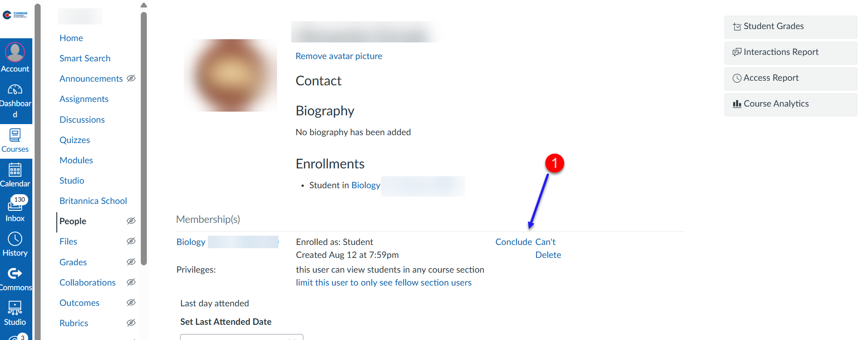Screen dimensions: 868x340
Task: Open the Dashboard icon in global navigation
Action: (15, 89)
